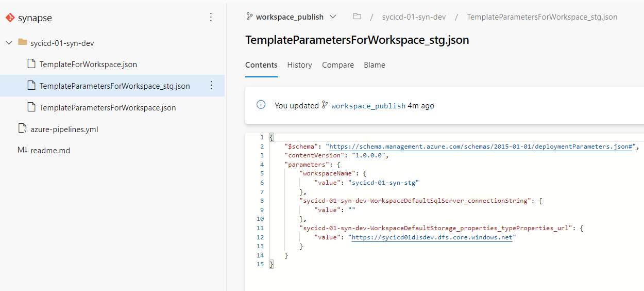Open the synapse repository more options menu
644x291 pixels.
pos(211,18)
